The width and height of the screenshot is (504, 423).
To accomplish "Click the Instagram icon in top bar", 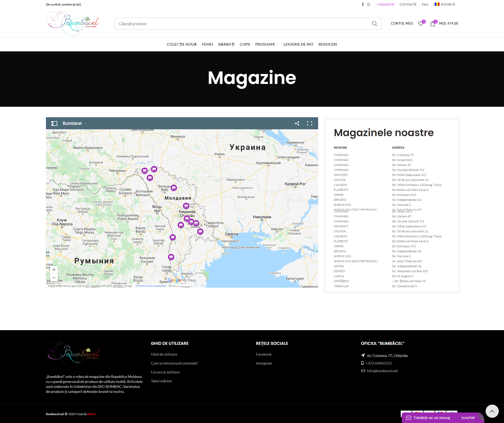I will point(369,4).
